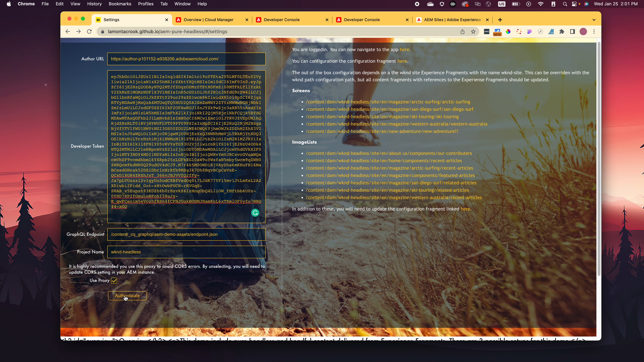Open the Chrome Extensions puzzle icon
644x362 pixels.
[x=562, y=32]
